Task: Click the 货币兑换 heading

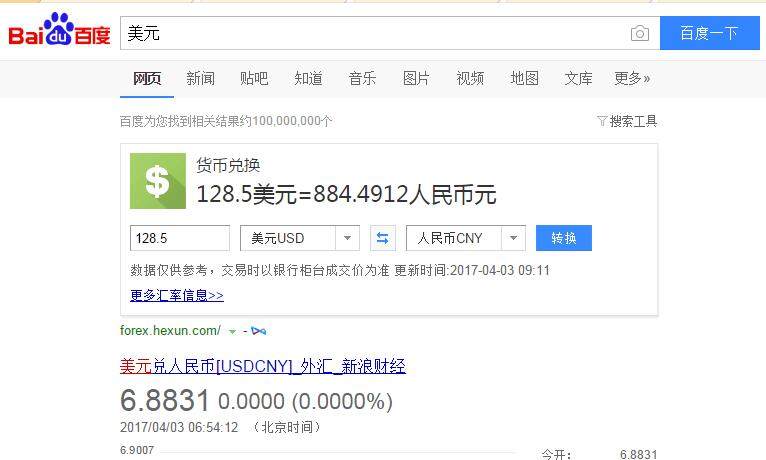Action: 228,165
